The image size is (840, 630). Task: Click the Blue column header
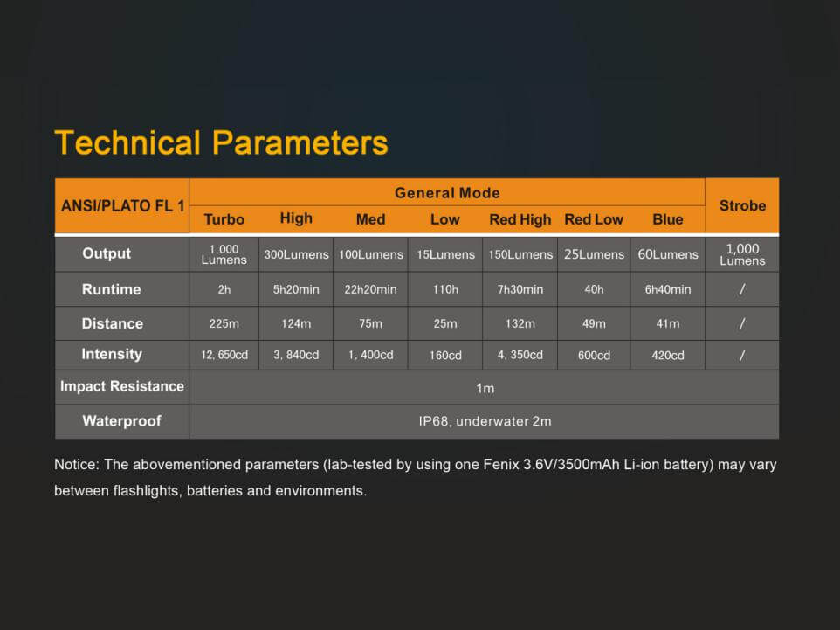[667, 219]
